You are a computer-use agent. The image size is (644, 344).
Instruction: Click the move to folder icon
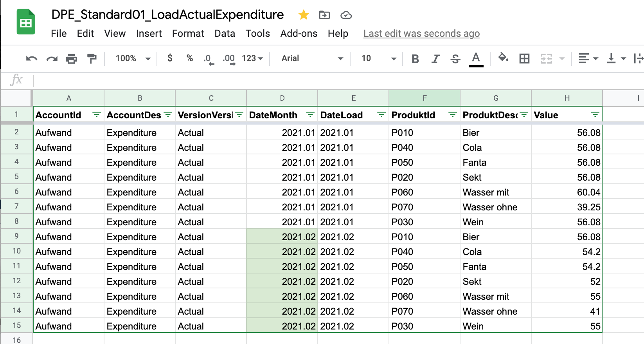tap(324, 15)
